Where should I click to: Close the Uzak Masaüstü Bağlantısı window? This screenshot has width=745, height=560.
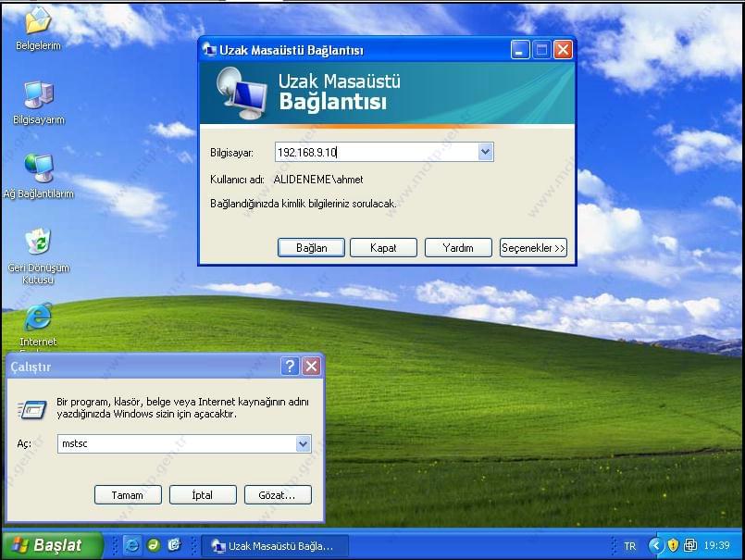click(x=563, y=49)
